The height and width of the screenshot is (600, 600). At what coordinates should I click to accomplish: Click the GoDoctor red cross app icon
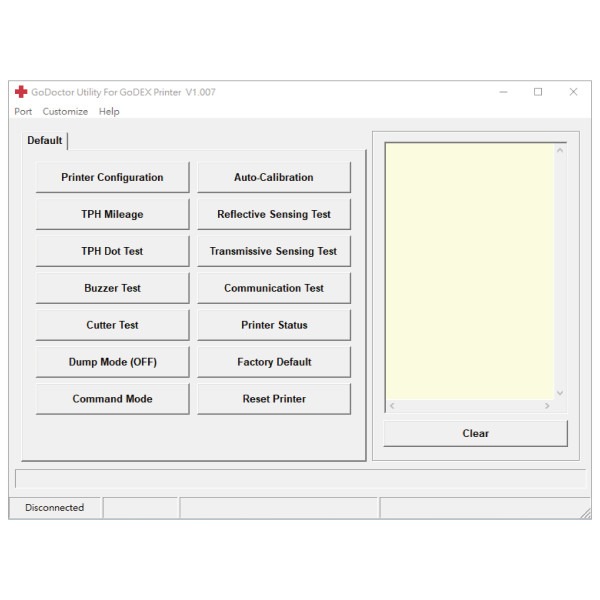tap(21, 92)
